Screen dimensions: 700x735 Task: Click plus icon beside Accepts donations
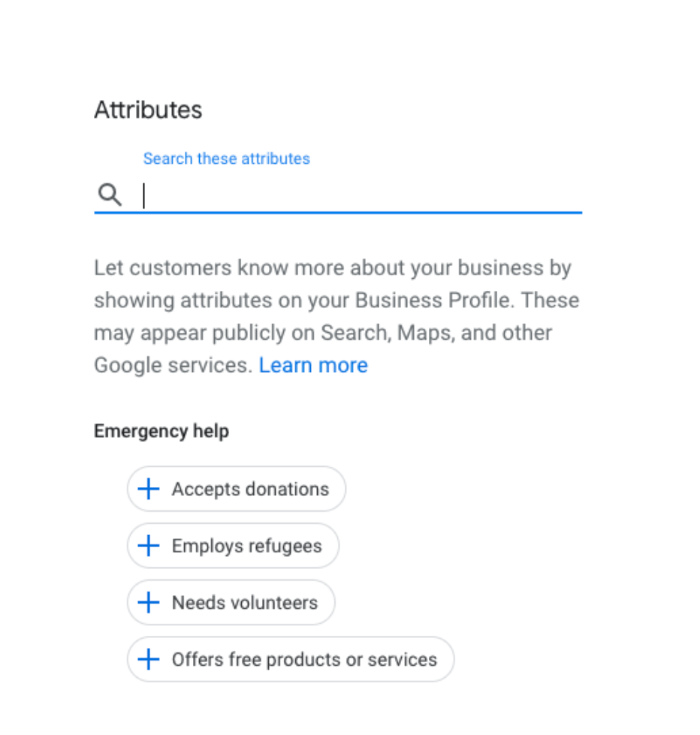[149, 489]
